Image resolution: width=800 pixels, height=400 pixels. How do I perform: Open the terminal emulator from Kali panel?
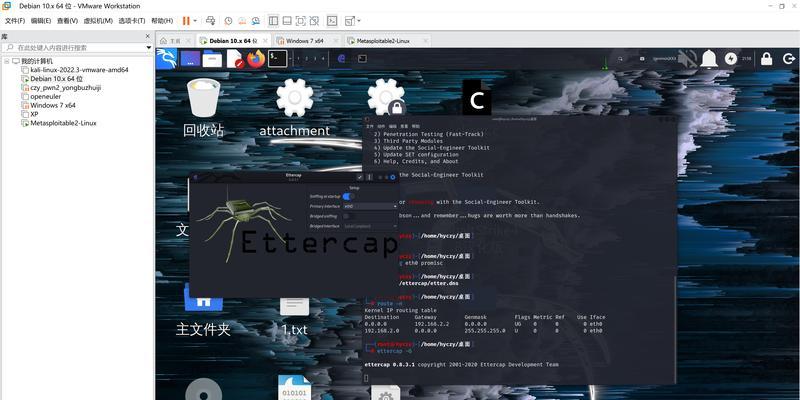point(278,59)
